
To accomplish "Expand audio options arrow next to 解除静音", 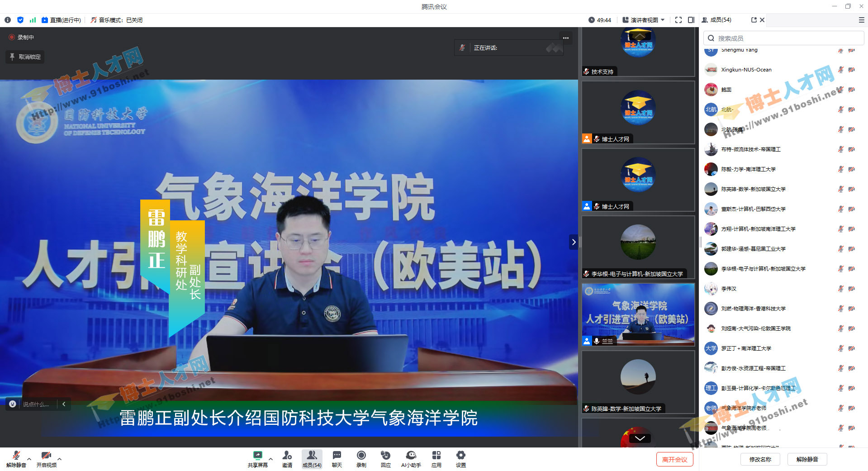I will [x=29, y=458].
